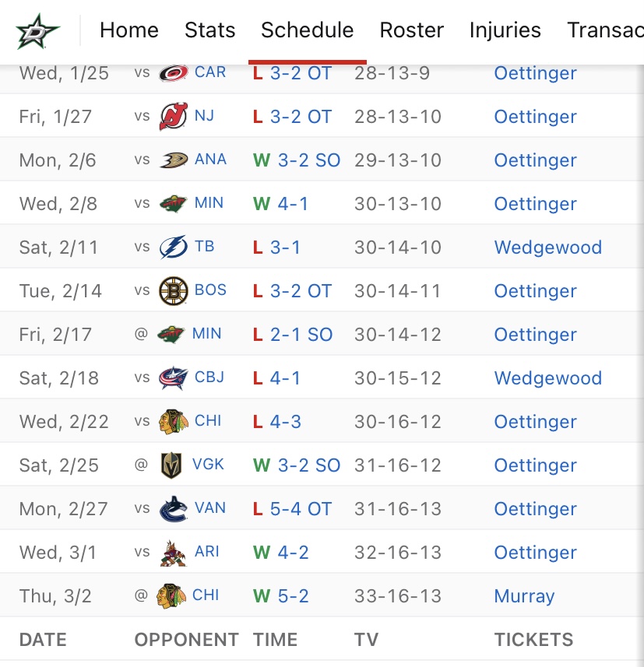This screenshot has width=644, height=667.
Task: Switch to the Stats tab
Action: [209, 30]
